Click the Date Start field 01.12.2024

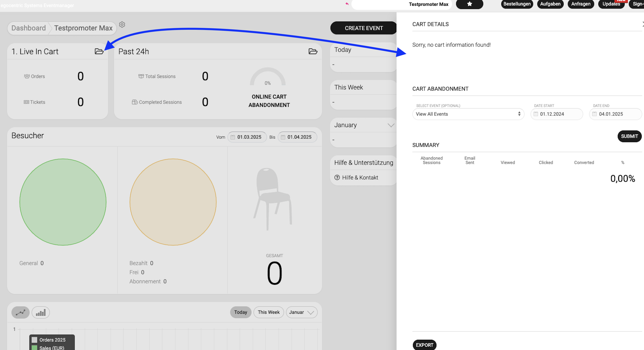(557, 114)
